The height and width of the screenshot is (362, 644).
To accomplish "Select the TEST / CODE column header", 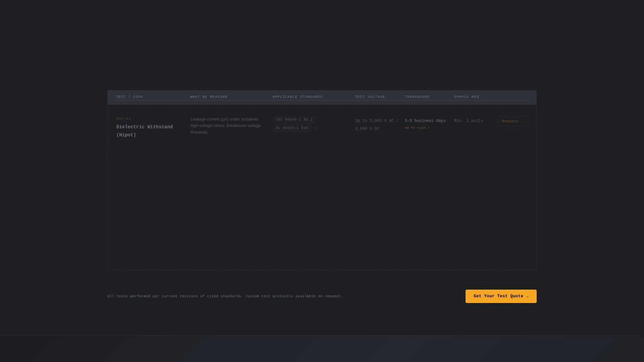I will (x=129, y=97).
